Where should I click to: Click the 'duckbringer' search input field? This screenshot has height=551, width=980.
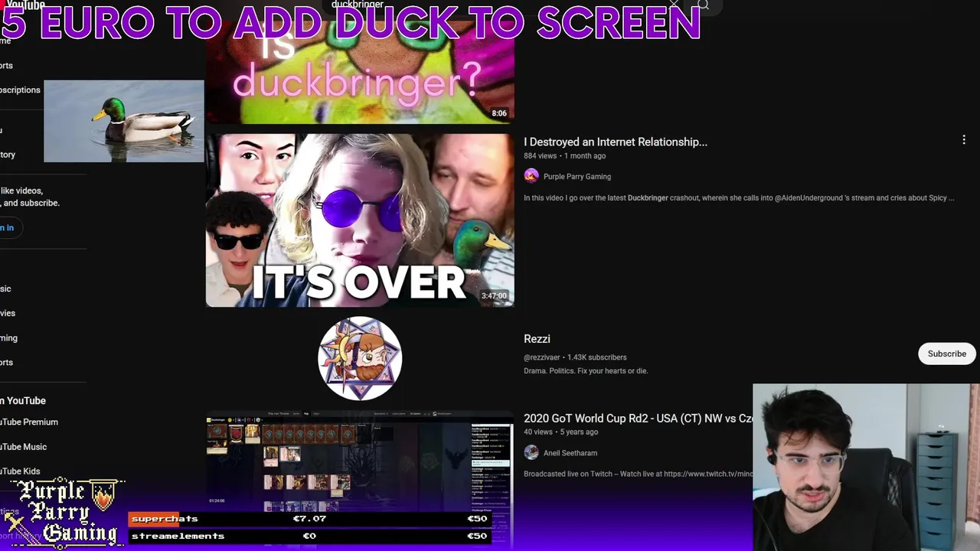coord(490,5)
